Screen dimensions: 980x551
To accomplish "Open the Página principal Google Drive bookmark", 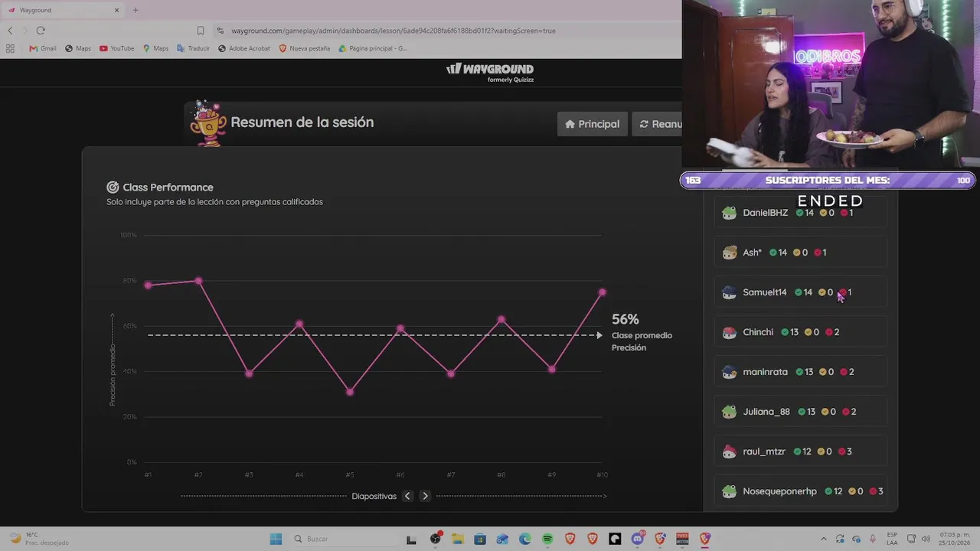I will (373, 48).
